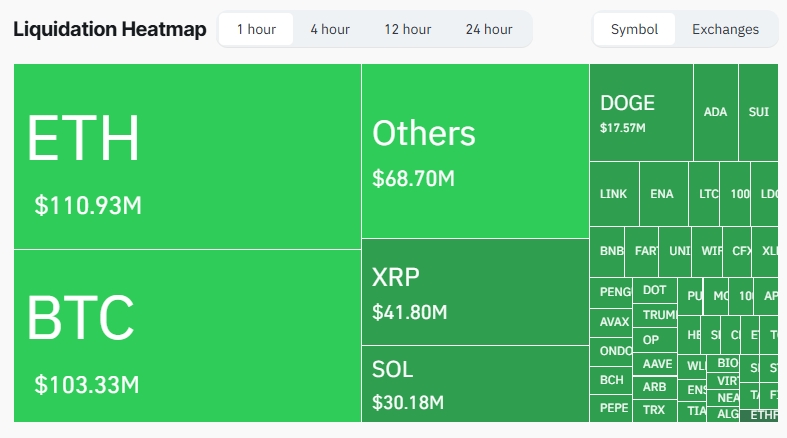Click the TRX heatmap cell

[654, 410]
